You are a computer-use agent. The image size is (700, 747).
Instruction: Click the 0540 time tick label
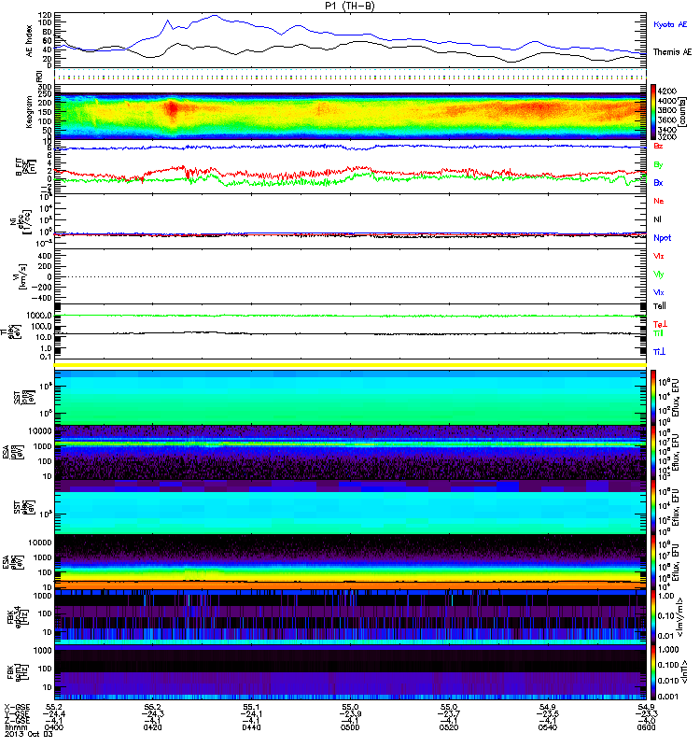tap(548, 727)
